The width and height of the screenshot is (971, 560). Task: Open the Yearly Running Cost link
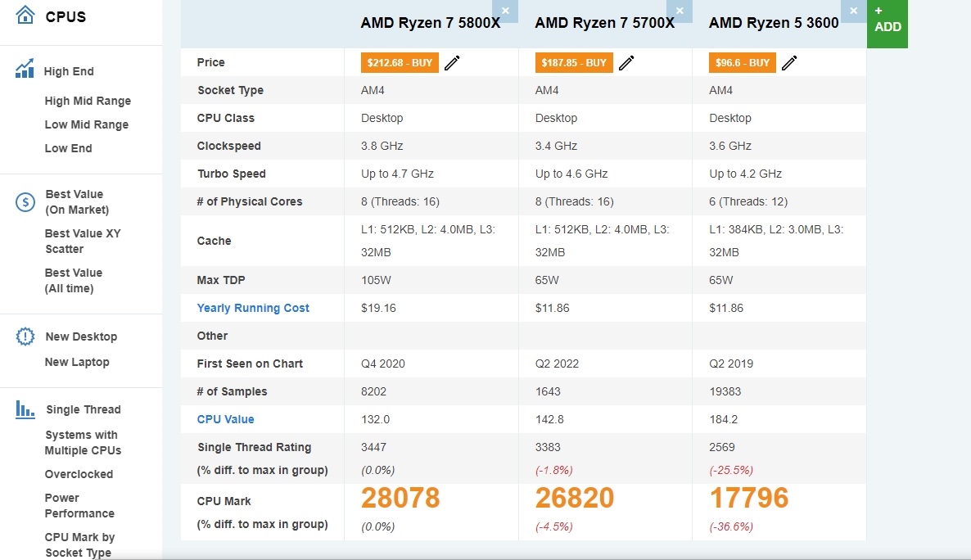(253, 308)
